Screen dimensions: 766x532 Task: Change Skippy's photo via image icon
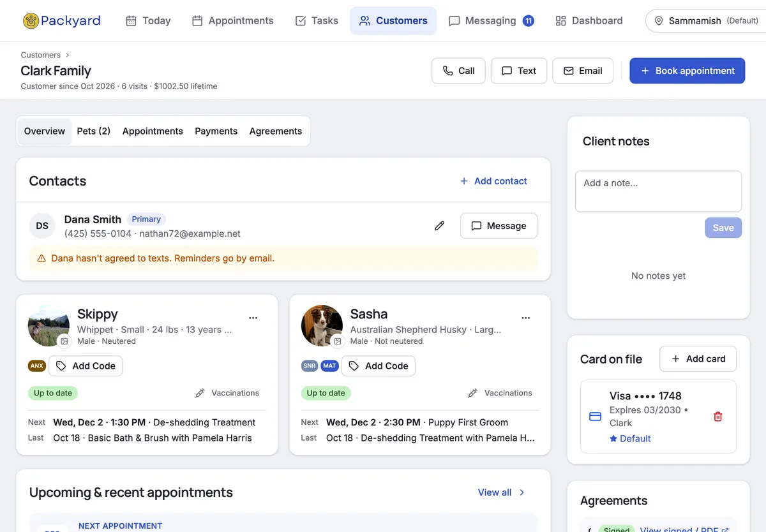tap(64, 342)
